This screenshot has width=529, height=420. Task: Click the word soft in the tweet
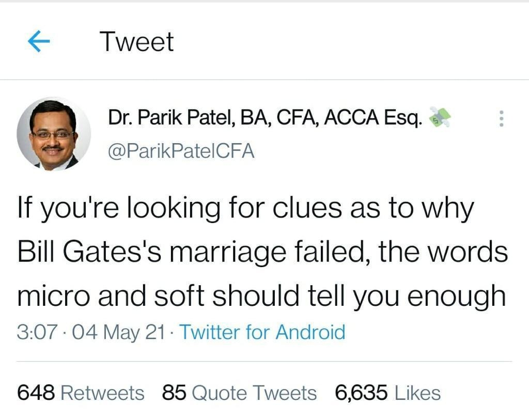[184, 295]
